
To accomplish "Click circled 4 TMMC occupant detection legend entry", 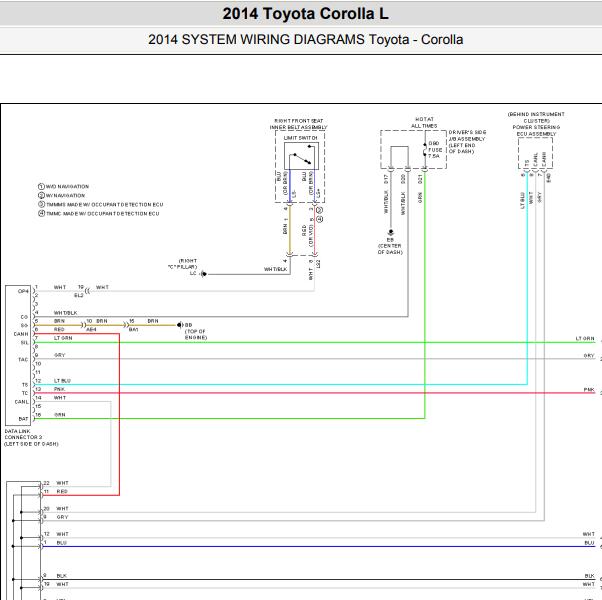I will 99,213.
